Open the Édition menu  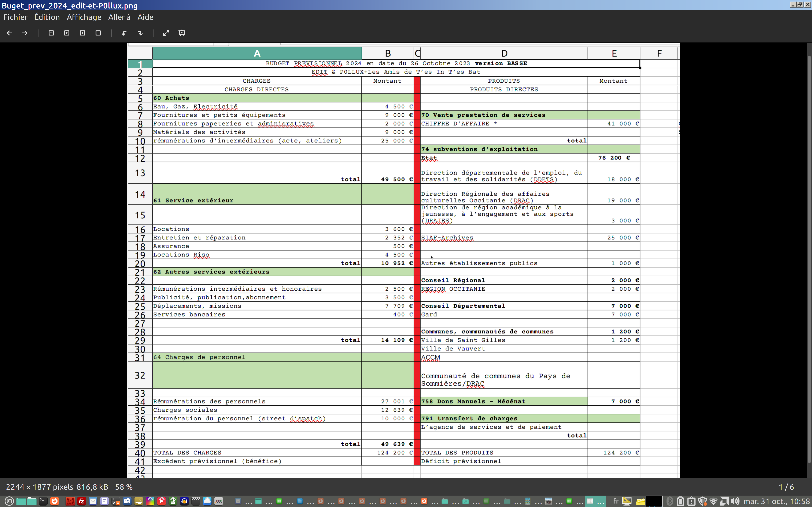tap(47, 17)
